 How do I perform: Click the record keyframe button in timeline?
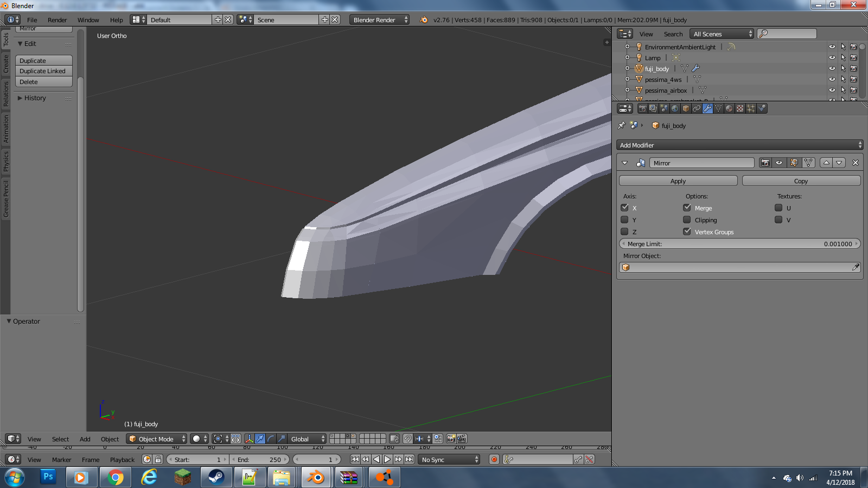coord(494,459)
